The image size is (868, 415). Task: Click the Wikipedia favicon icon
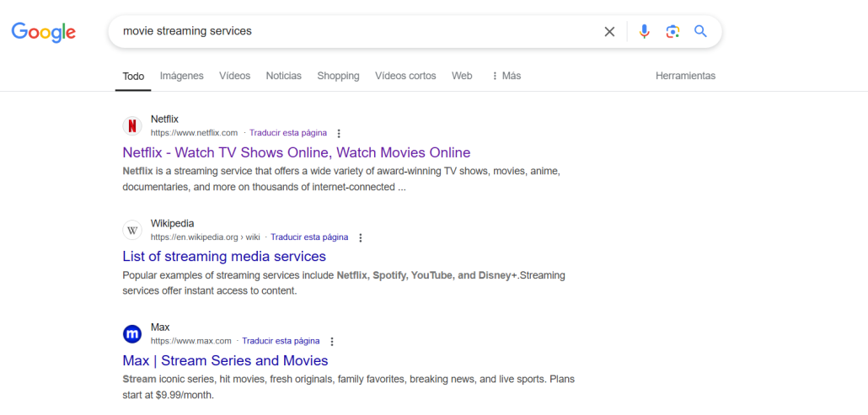pyautogui.click(x=132, y=231)
